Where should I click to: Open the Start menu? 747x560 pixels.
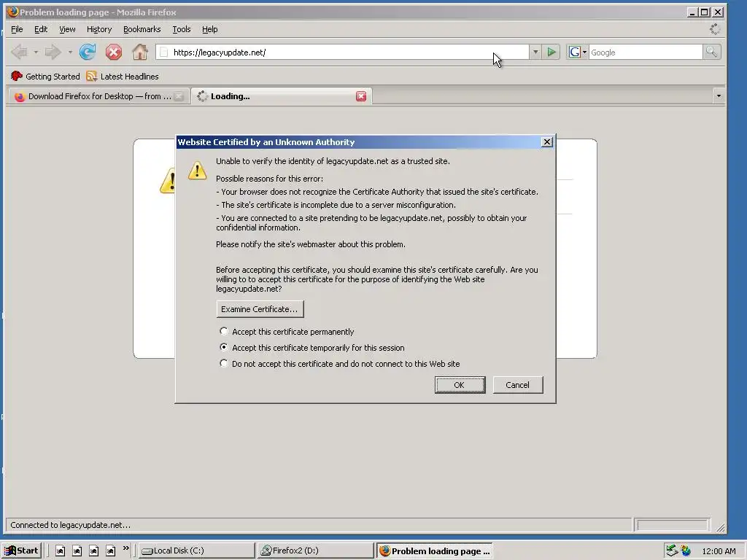click(x=21, y=551)
